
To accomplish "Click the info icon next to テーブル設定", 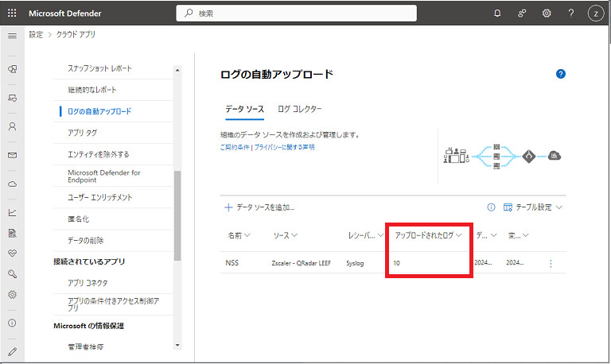I will point(491,207).
